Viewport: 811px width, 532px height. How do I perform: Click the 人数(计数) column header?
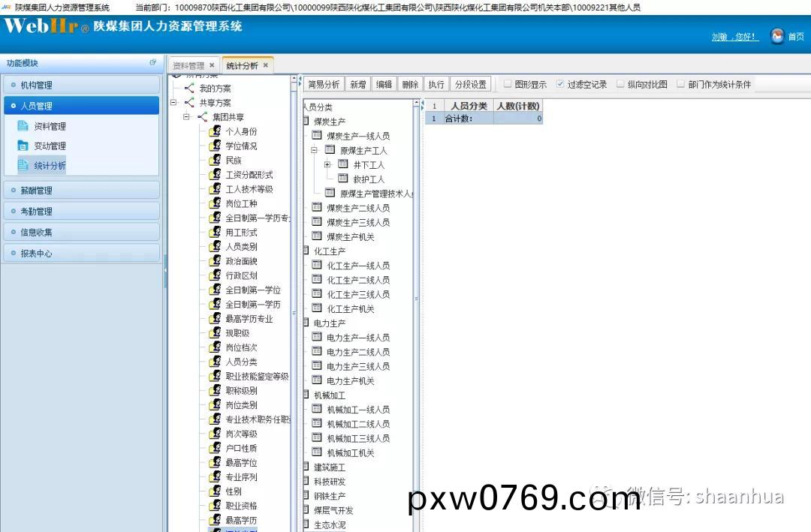(x=518, y=107)
